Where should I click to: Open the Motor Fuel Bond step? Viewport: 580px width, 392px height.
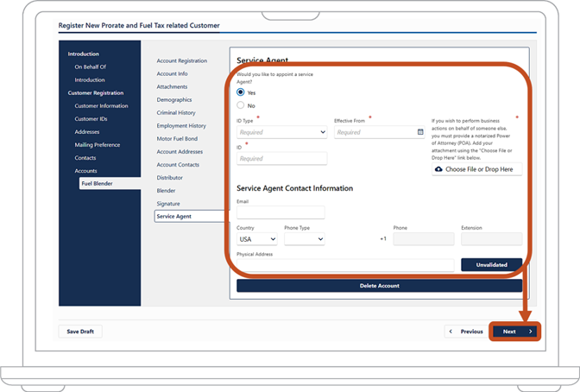click(177, 138)
